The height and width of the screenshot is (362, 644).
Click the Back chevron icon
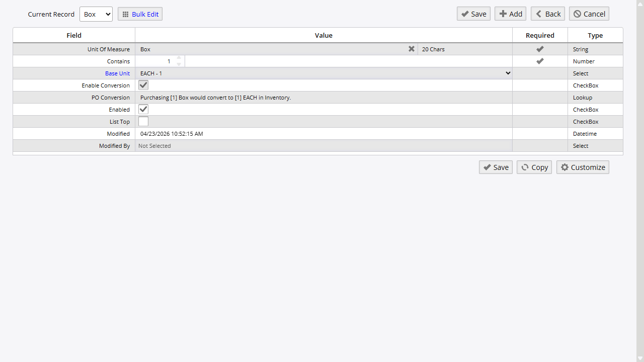(538, 14)
